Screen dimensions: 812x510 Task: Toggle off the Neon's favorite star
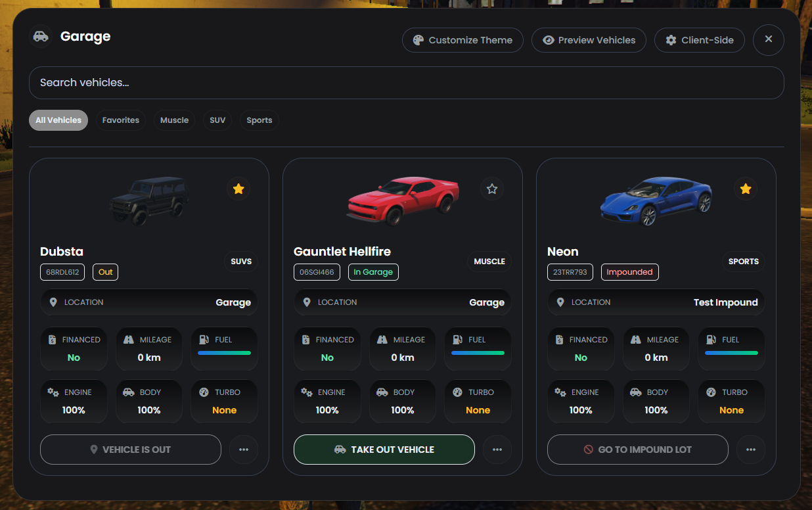point(746,189)
